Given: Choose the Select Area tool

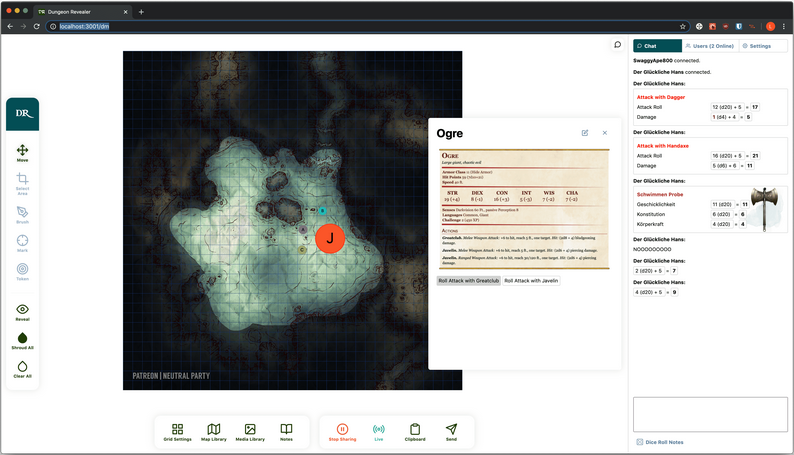Looking at the screenshot, I should 22,181.
